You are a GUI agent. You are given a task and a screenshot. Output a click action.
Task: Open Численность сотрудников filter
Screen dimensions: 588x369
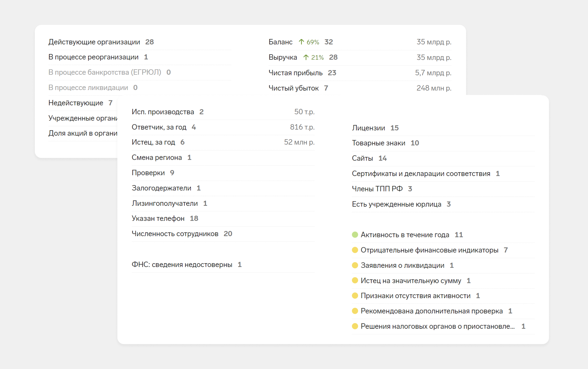(223, 234)
